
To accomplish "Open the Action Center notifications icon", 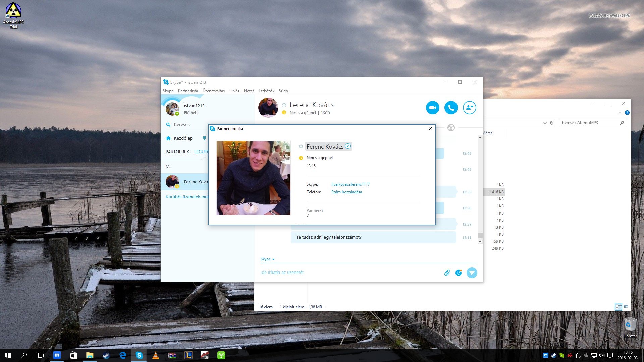I will (x=610, y=355).
